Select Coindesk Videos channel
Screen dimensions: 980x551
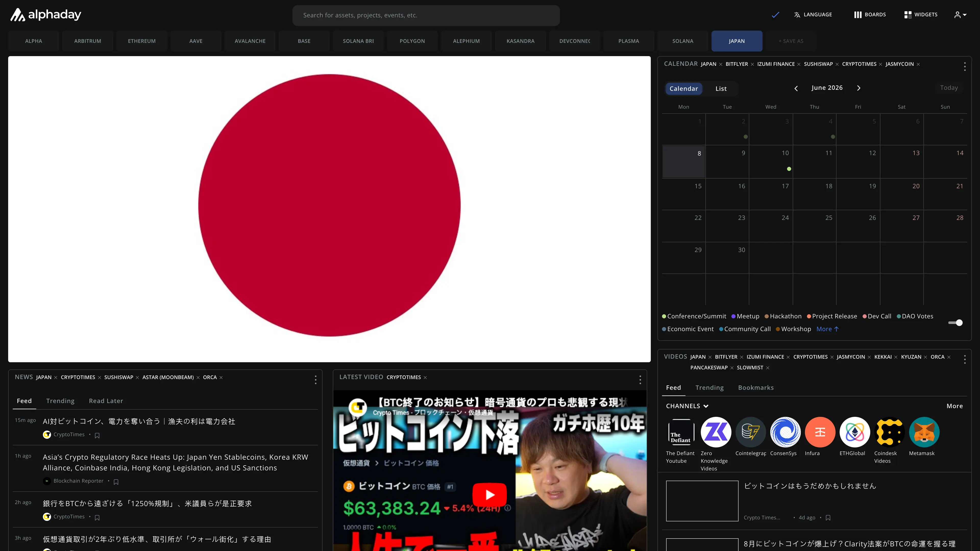889,432
